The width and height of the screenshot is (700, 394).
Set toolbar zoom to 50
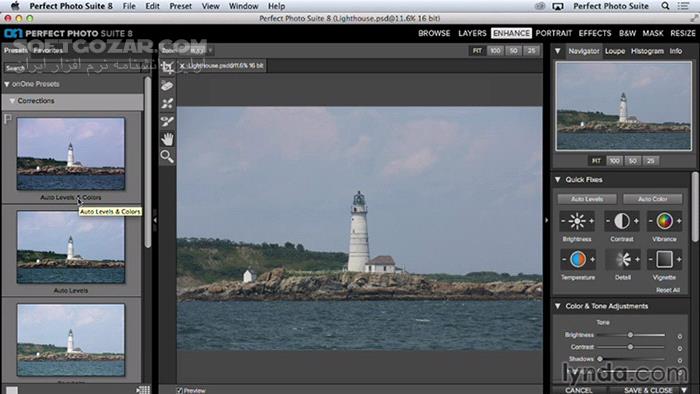pyautogui.click(x=514, y=51)
